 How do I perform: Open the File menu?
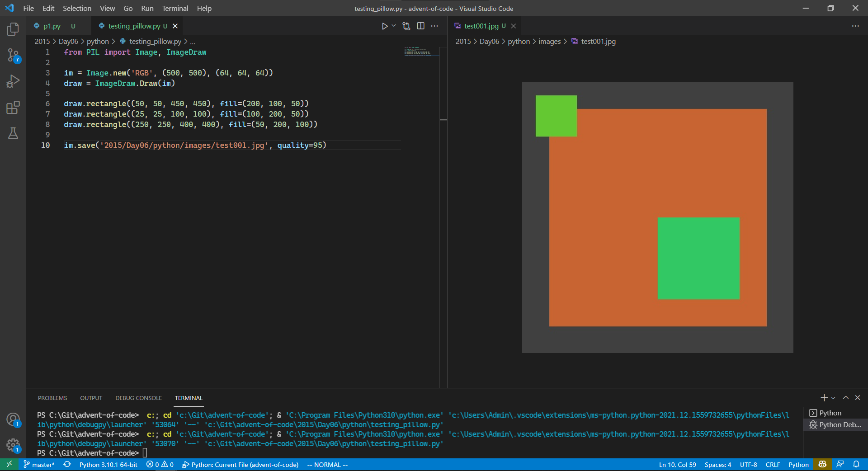click(28, 9)
